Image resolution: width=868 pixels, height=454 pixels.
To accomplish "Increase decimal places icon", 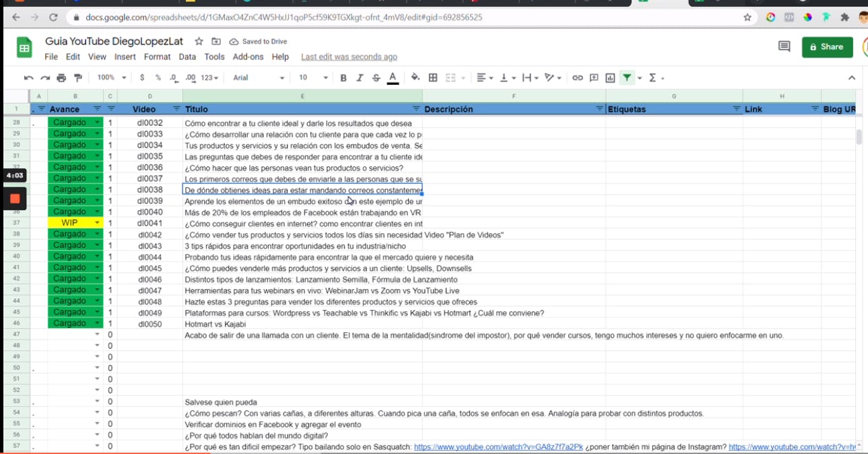I will (191, 78).
